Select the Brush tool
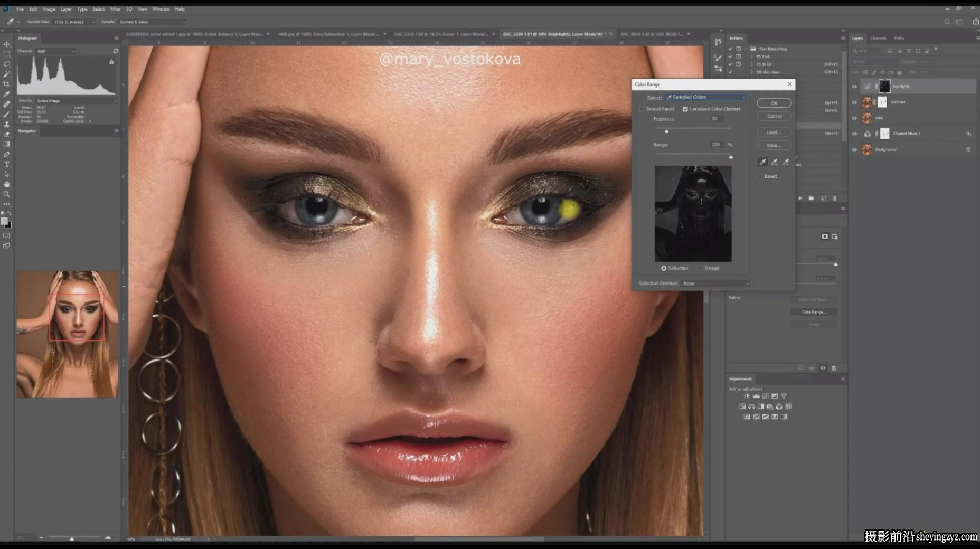This screenshot has width=980, height=549. coord(7,114)
